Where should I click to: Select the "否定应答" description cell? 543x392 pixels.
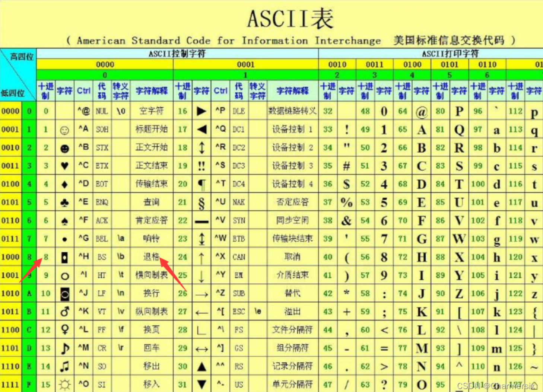[292, 202]
